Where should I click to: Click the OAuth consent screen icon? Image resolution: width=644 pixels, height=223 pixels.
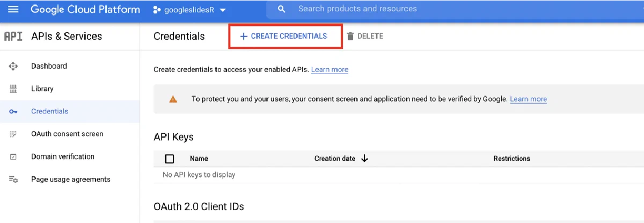pyautogui.click(x=13, y=134)
